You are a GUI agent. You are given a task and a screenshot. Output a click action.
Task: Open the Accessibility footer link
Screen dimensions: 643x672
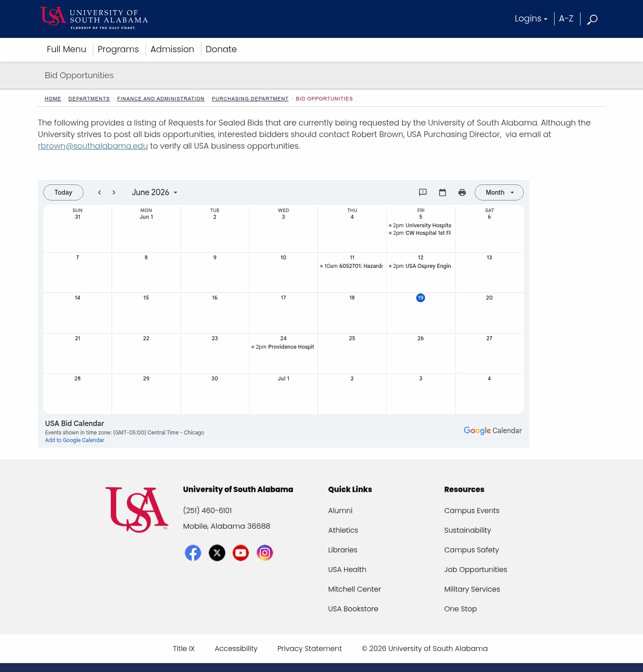236,648
